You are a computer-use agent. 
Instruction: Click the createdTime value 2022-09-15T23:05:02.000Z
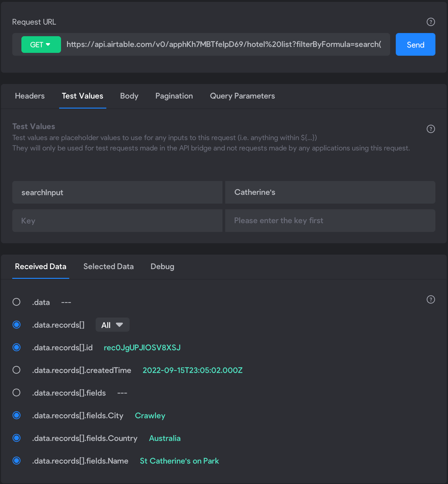click(193, 370)
